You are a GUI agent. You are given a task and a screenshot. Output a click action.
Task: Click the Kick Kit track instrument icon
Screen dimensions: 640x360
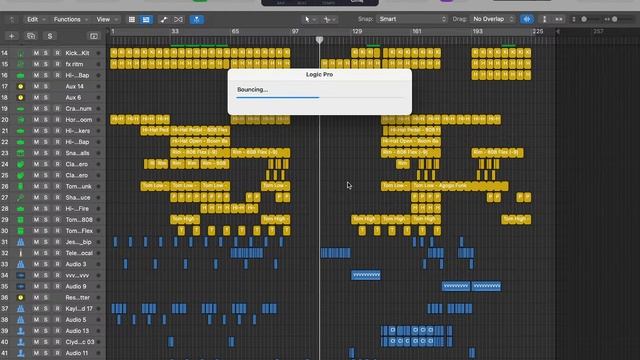click(20, 53)
